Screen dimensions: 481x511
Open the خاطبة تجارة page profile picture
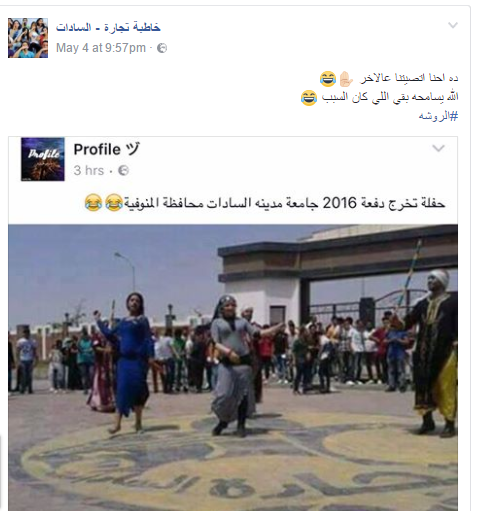coord(28,38)
